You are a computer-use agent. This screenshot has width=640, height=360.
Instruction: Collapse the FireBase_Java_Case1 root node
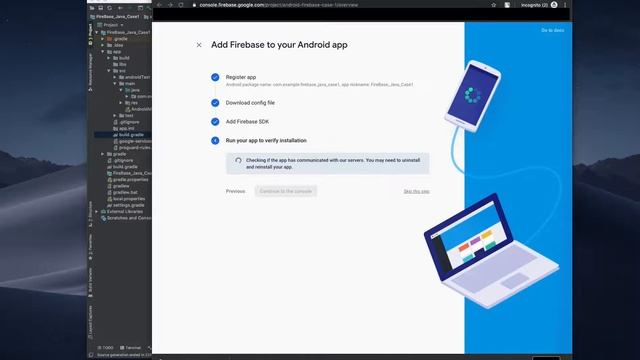[97, 32]
